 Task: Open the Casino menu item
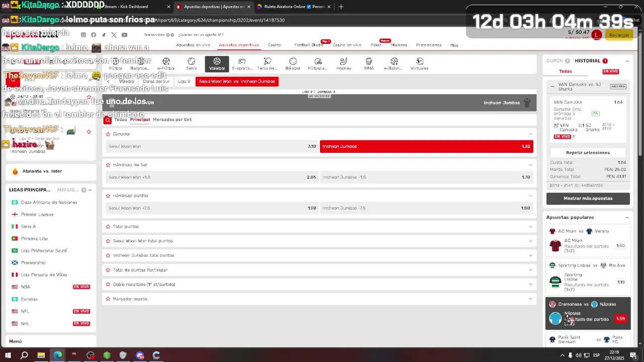274,45
